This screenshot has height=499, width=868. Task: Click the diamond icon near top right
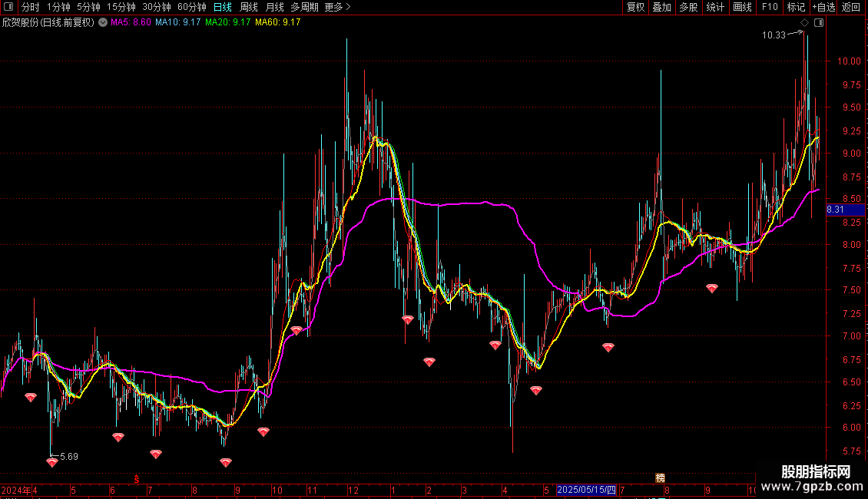click(x=804, y=23)
